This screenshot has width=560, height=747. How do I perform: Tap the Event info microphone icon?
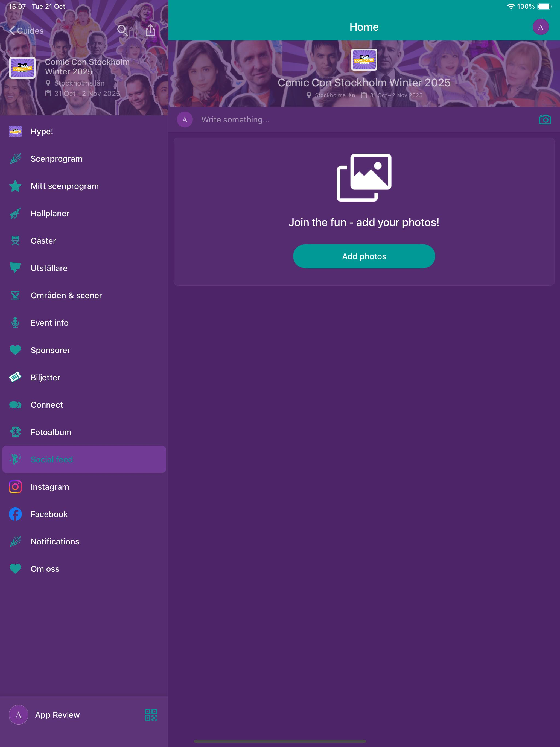pyautogui.click(x=15, y=323)
